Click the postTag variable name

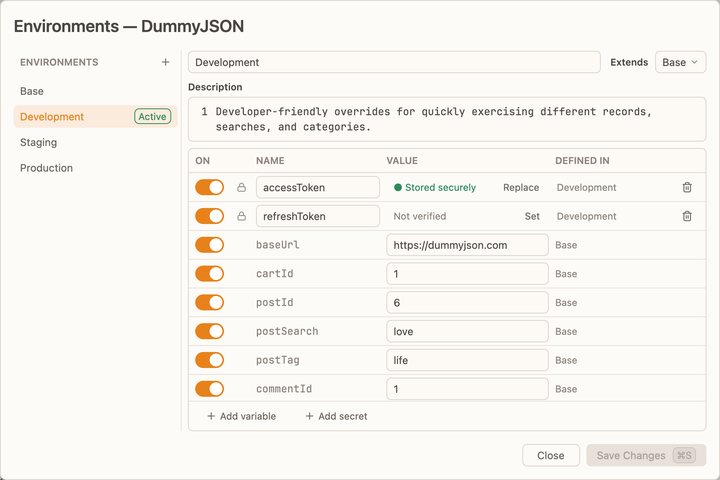[x=278, y=360]
